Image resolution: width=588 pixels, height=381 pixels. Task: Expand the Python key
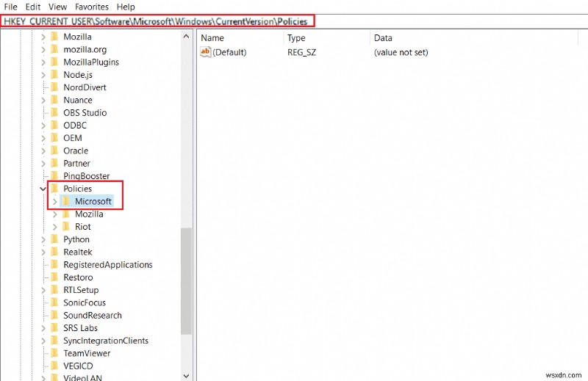tap(43, 240)
